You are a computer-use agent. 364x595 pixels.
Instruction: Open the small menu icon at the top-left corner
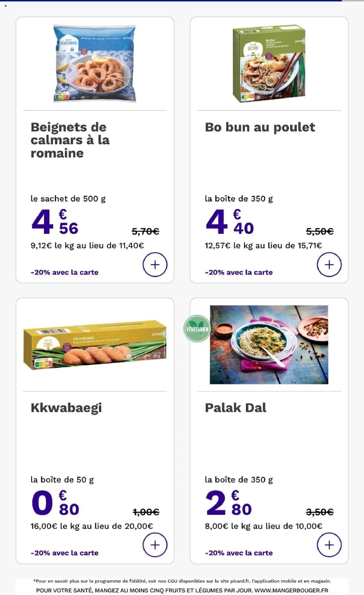[x=6, y=6]
